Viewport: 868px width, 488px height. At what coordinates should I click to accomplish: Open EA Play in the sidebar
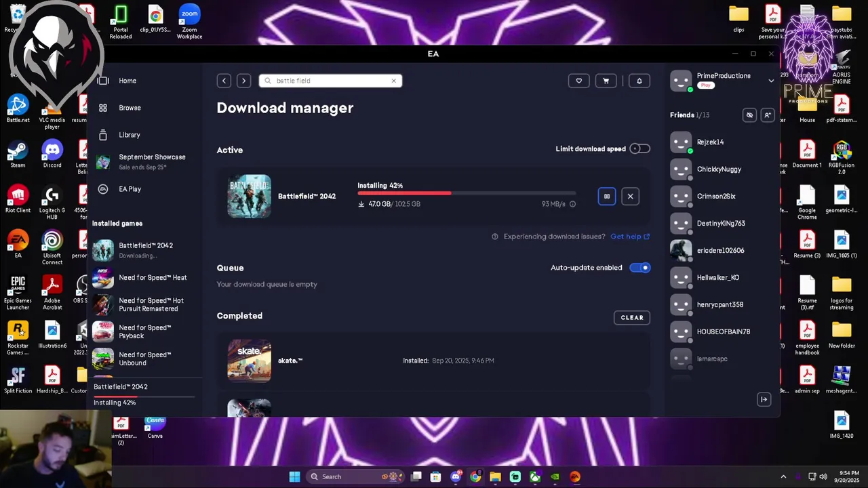click(130, 189)
